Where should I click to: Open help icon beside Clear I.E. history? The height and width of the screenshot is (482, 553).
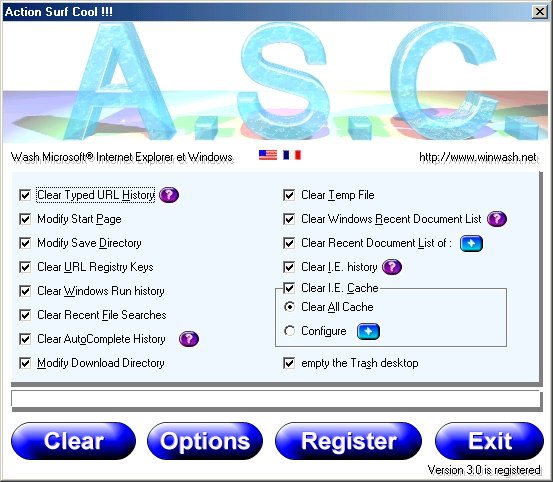392,267
